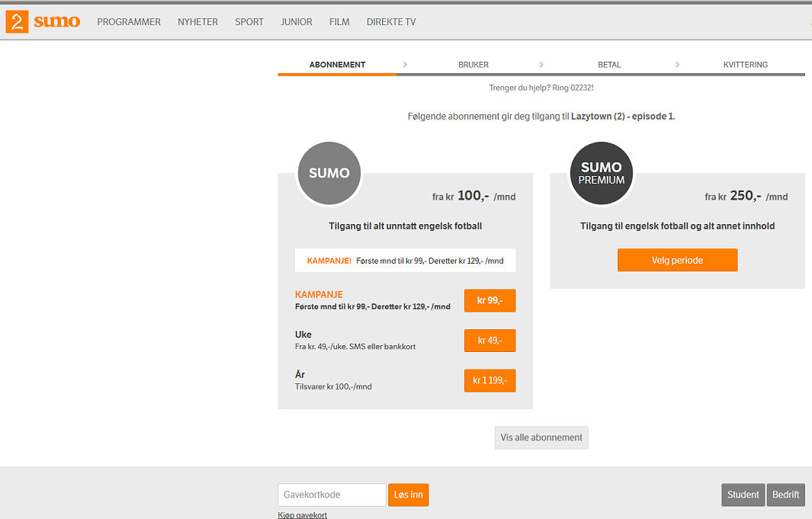The height and width of the screenshot is (519, 812).
Task: Select the ABONNEMENT step tab
Action: pyautogui.click(x=337, y=65)
